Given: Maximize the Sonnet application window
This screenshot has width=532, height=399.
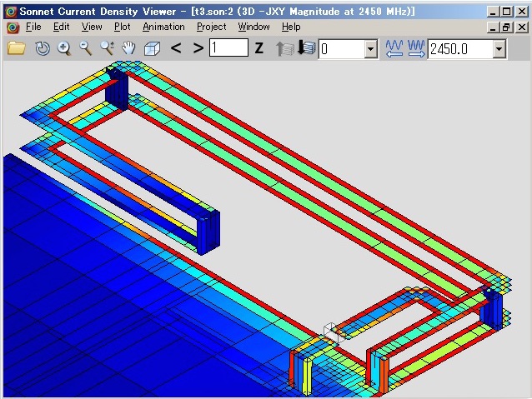Looking at the screenshot, I should coord(507,12).
